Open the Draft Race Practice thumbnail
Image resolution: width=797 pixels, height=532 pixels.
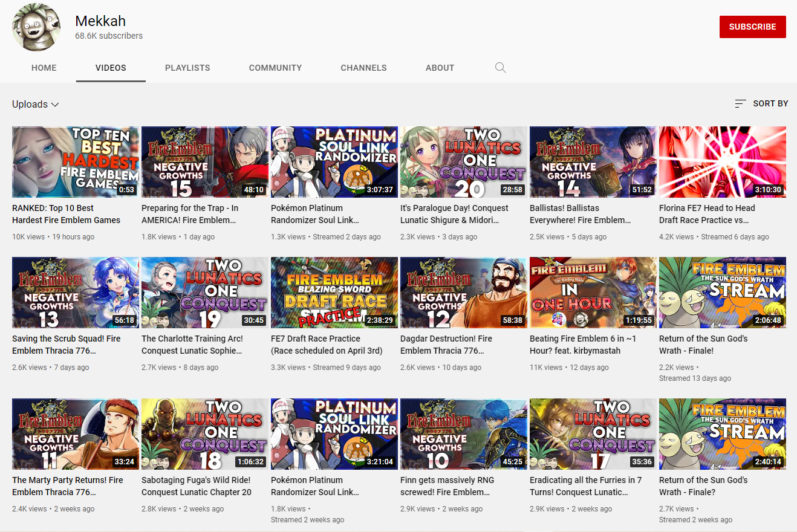334,293
